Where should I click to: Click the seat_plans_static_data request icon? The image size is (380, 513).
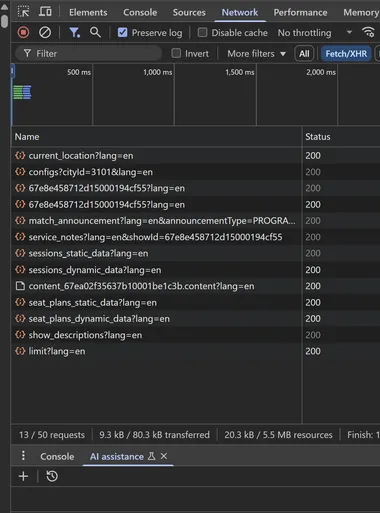[20, 302]
